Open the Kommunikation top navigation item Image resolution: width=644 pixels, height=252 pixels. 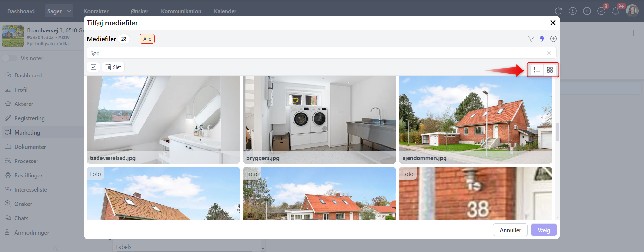(181, 11)
